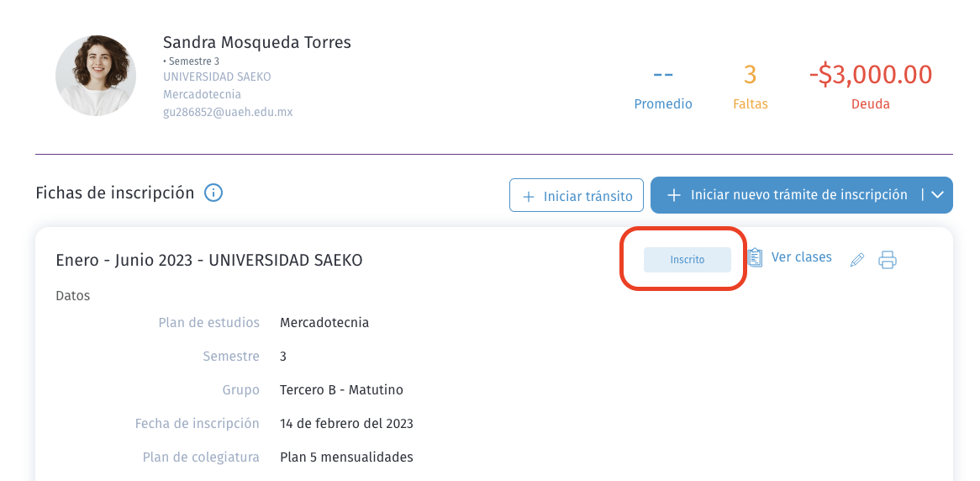Click the Faltas count of 3
Screen dimensions: 980x481
(750, 75)
